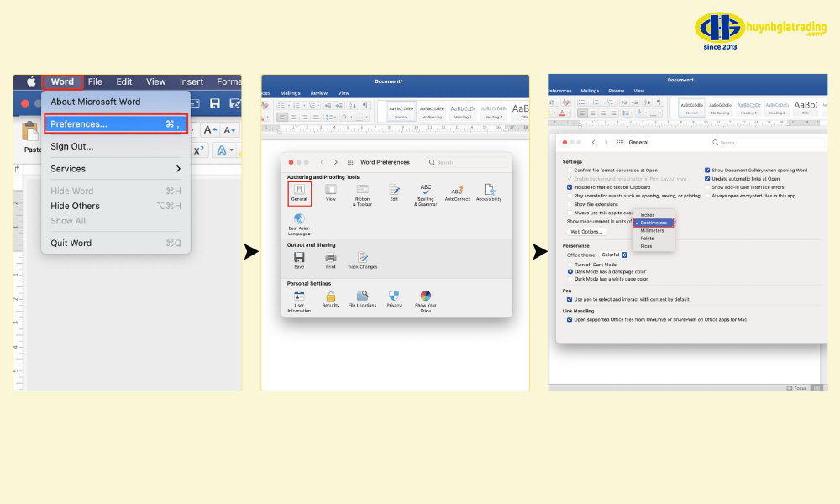Open the Accessibility preferences icon
840x504 pixels.
488,192
